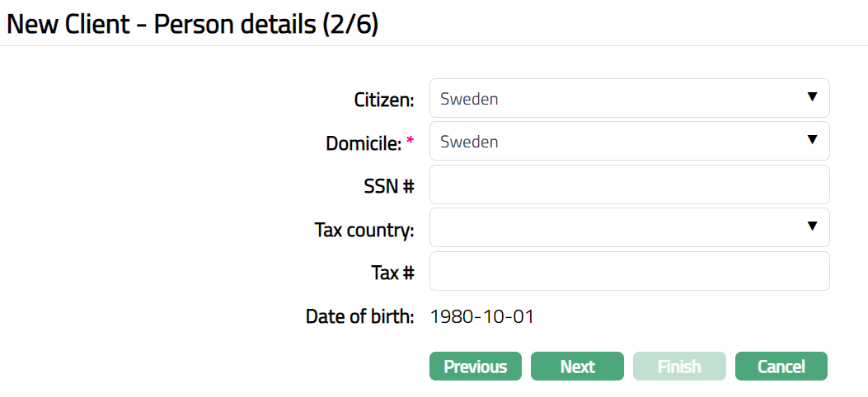Open the Citizen country dropdown
Image resolution: width=868 pixels, height=397 pixels.
618,99
